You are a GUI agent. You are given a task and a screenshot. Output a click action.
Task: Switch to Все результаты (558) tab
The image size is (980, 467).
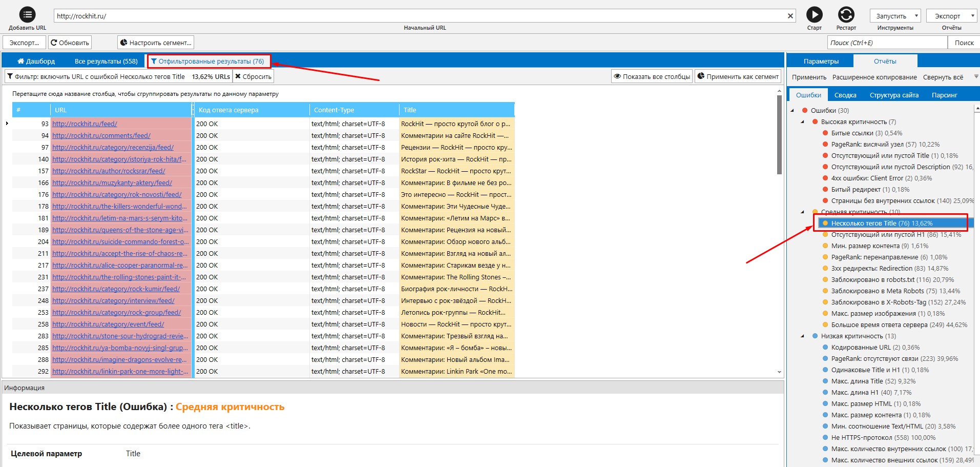pos(106,61)
